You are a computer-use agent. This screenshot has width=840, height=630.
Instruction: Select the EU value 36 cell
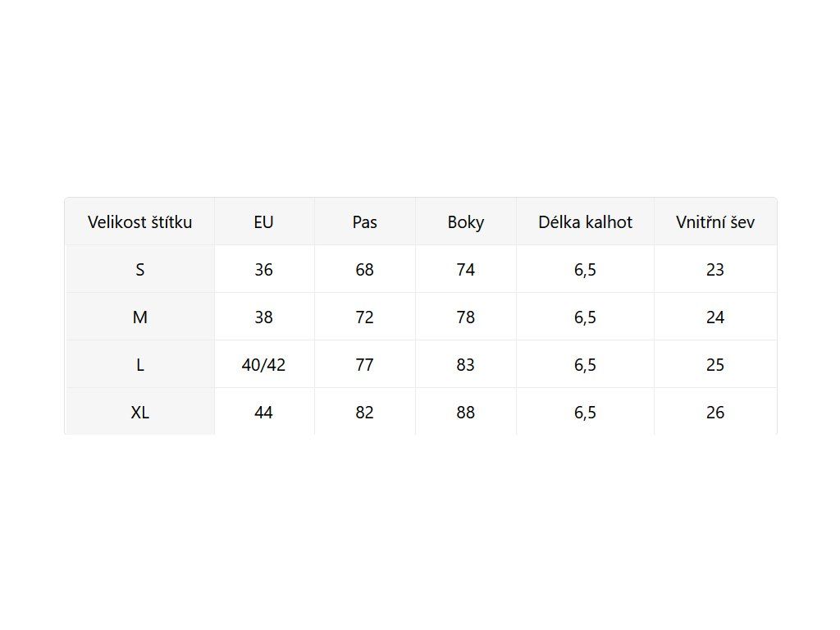click(263, 270)
